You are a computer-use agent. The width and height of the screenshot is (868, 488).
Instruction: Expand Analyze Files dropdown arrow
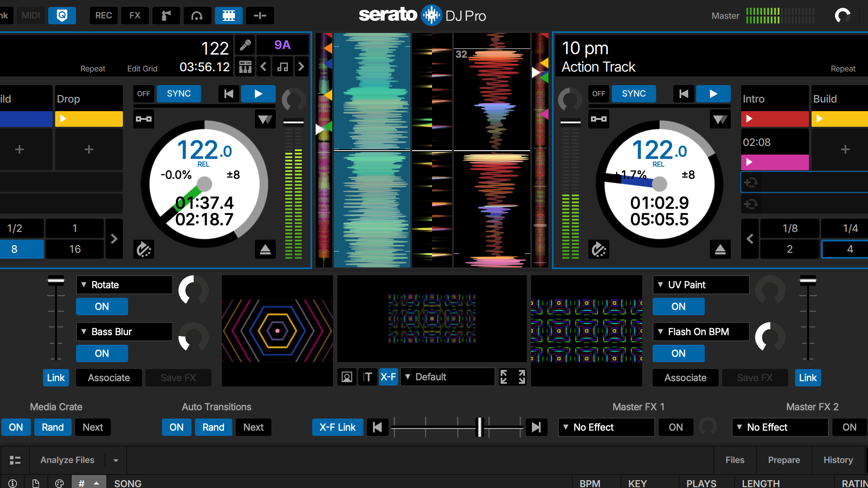pos(116,460)
